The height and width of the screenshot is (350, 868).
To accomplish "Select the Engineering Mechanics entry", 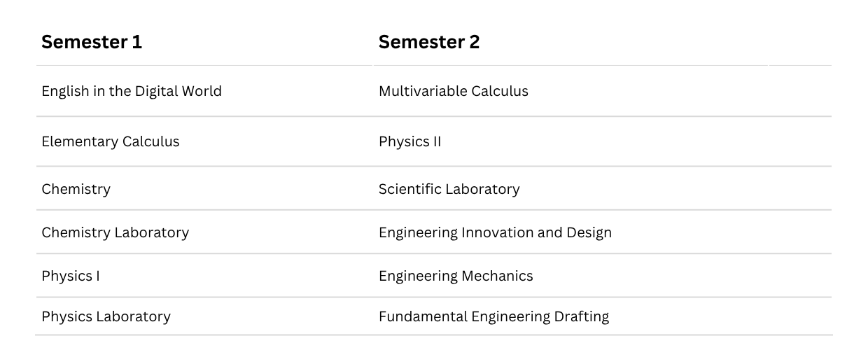I will (456, 276).
